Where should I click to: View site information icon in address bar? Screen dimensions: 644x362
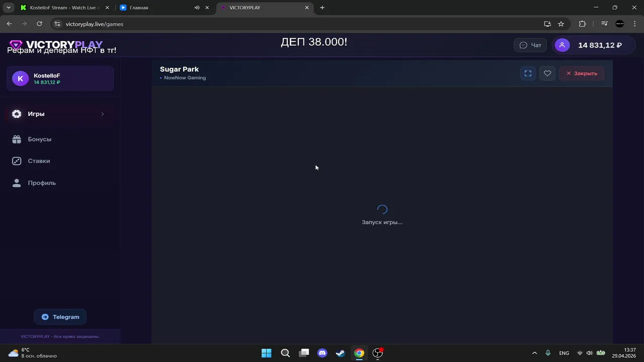click(57, 24)
